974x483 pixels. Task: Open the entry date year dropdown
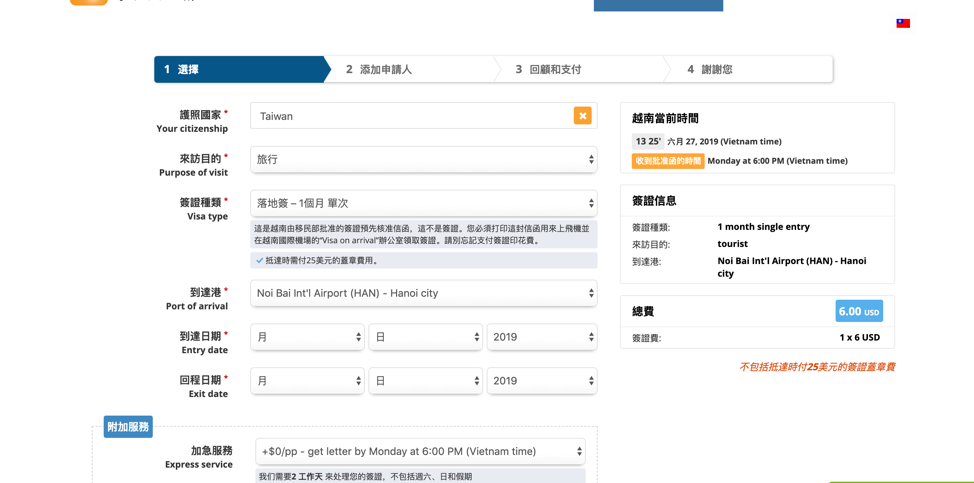pos(541,337)
